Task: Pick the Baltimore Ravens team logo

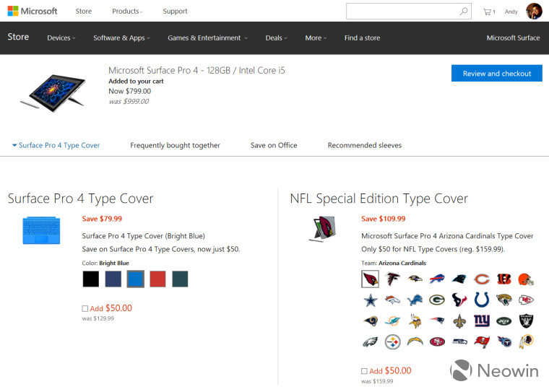Action: point(415,279)
